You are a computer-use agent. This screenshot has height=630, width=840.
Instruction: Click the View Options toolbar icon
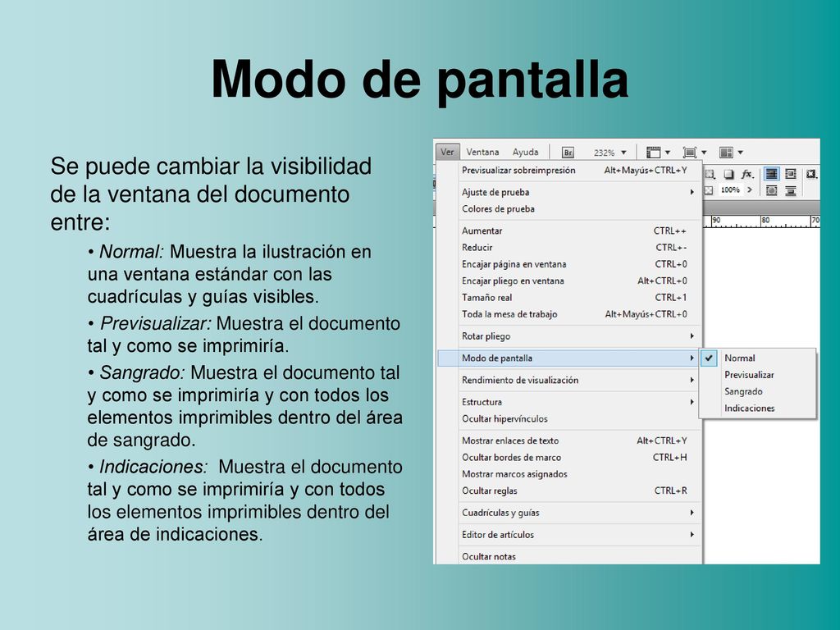pyautogui.click(x=653, y=153)
